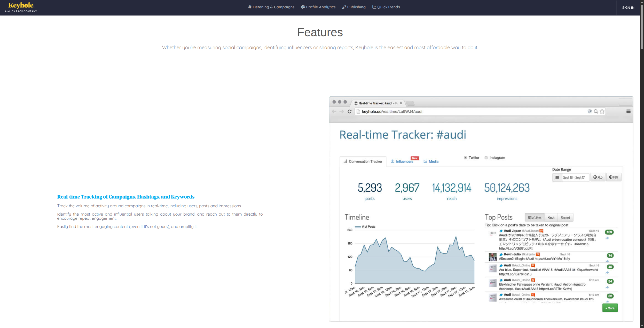Click the green 34 retweet badge

[x=610, y=281]
